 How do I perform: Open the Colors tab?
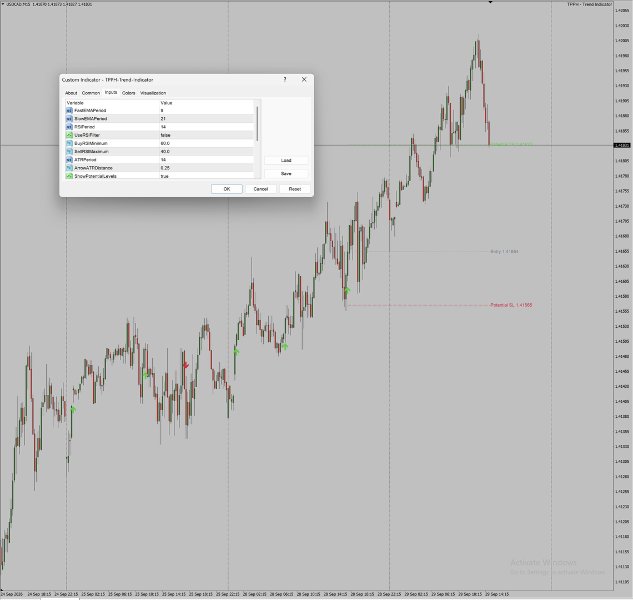[128, 93]
